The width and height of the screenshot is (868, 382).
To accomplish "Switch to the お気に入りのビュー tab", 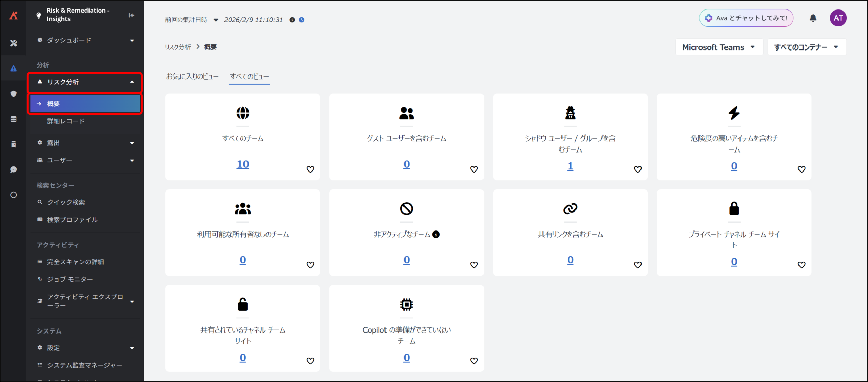I will click(192, 77).
